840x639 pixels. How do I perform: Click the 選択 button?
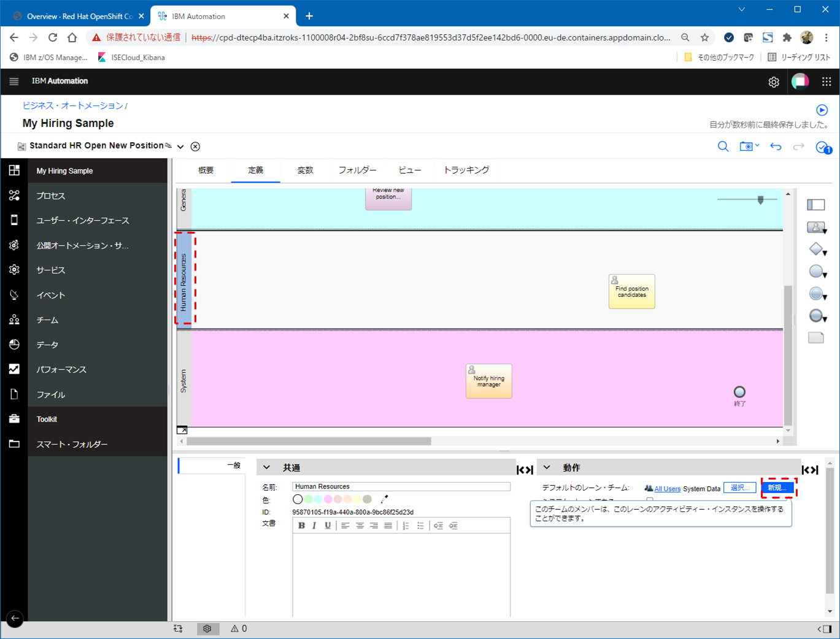pos(739,488)
